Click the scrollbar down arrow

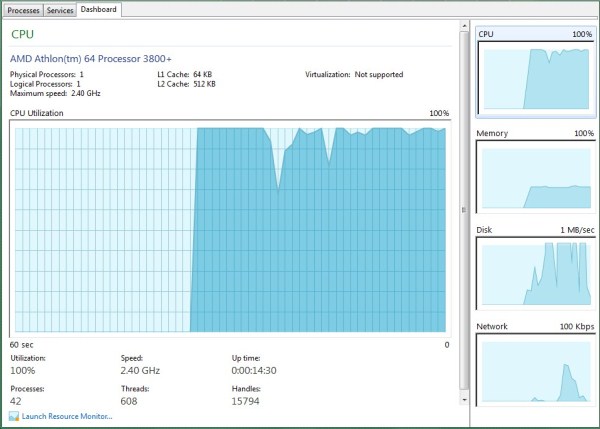[464, 400]
